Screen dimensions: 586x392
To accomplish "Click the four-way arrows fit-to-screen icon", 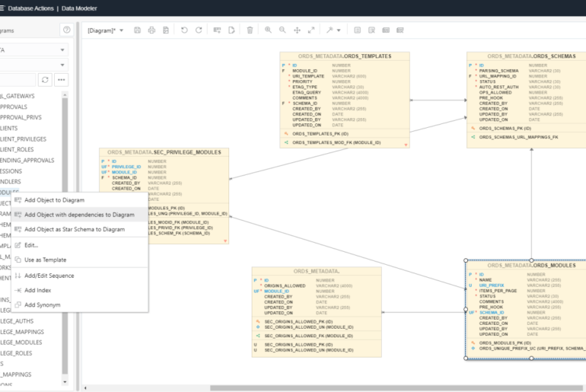I will [x=297, y=30].
